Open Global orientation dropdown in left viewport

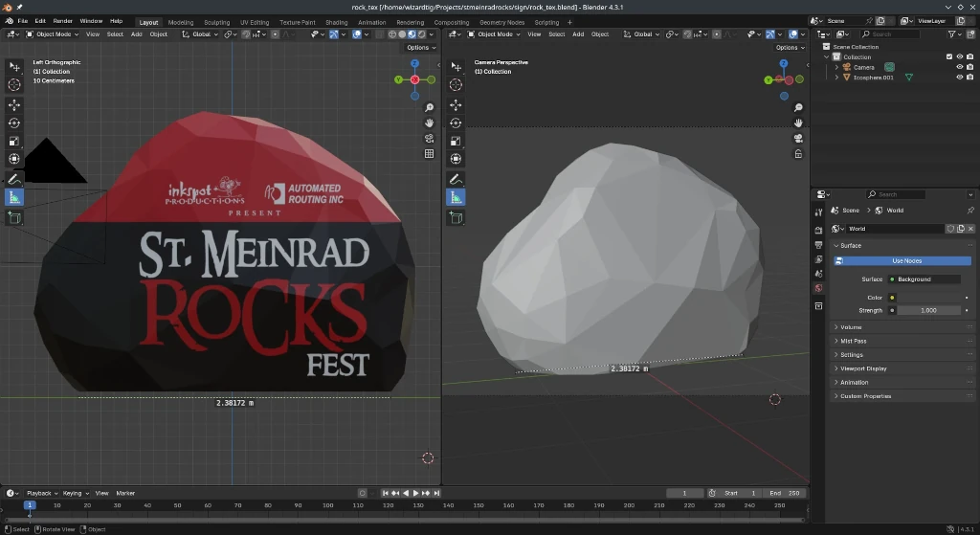click(200, 34)
